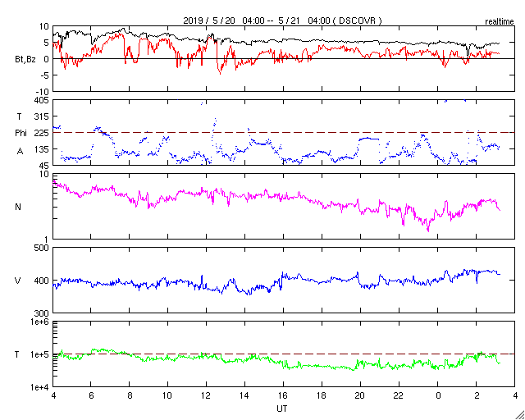525x420 pixels.
Task: Click the "1e+6" temperature tick label
Action: [x=39, y=322]
